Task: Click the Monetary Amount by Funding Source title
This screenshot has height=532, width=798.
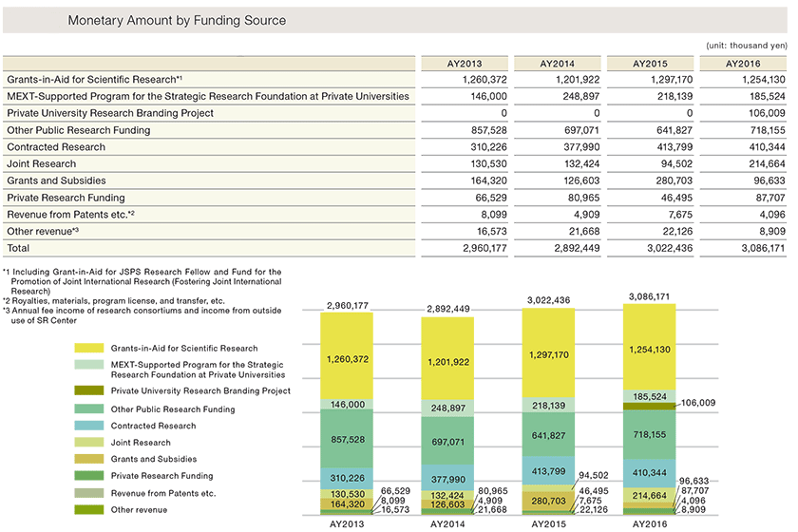Action: click(x=177, y=20)
